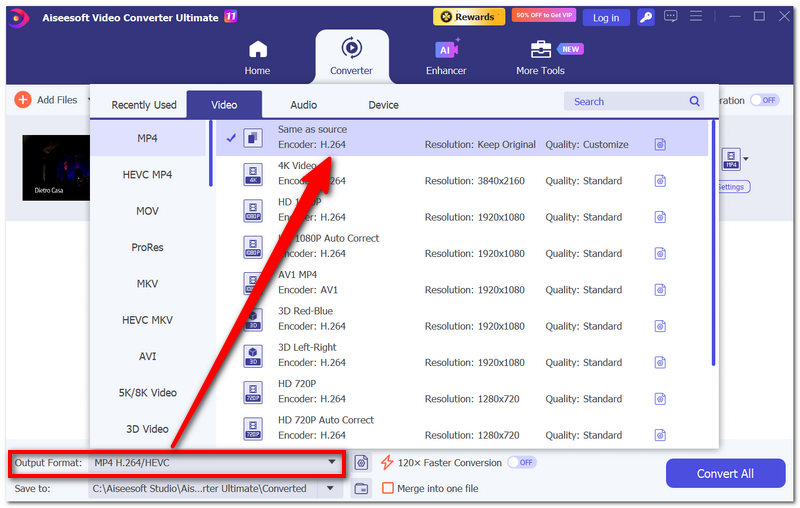The image size is (800, 508).
Task: Click the search magnifier icon
Action: click(694, 101)
